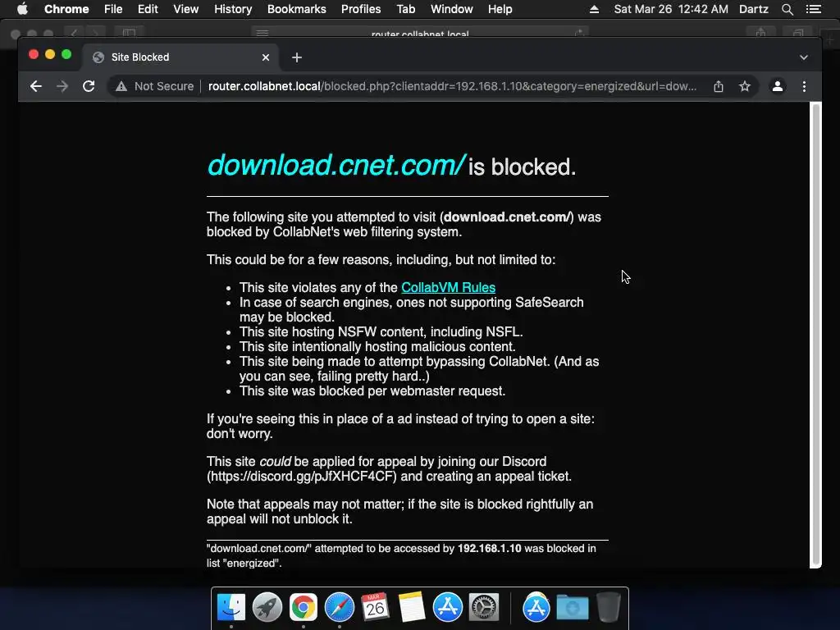Go back to the previous page
This screenshot has height=630, width=840.
coord(36,86)
